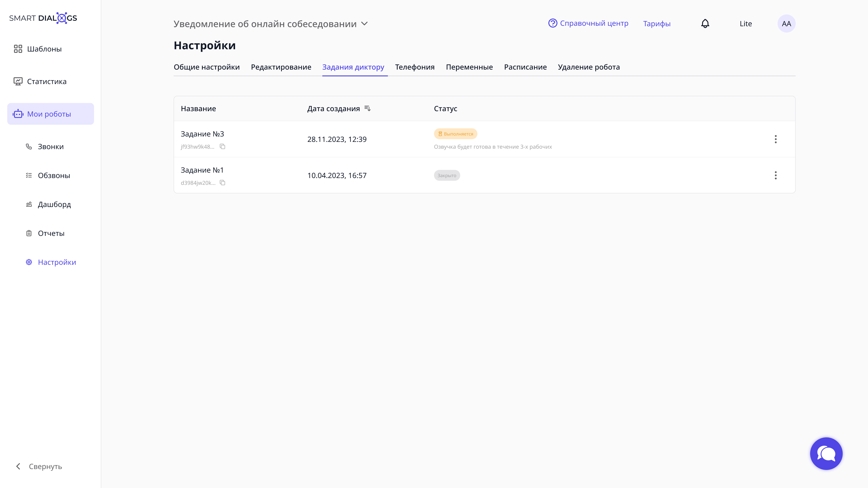
Task: Switch to Телефония tab
Action: click(x=415, y=67)
